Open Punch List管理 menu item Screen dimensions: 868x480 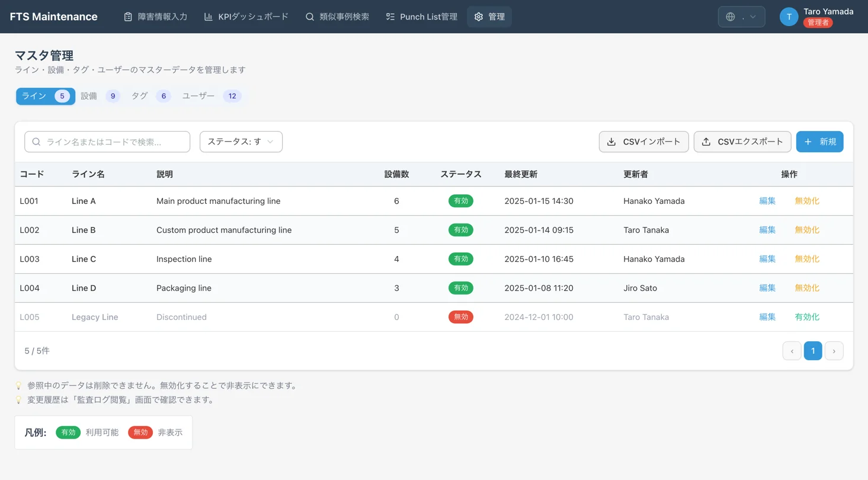tap(421, 17)
